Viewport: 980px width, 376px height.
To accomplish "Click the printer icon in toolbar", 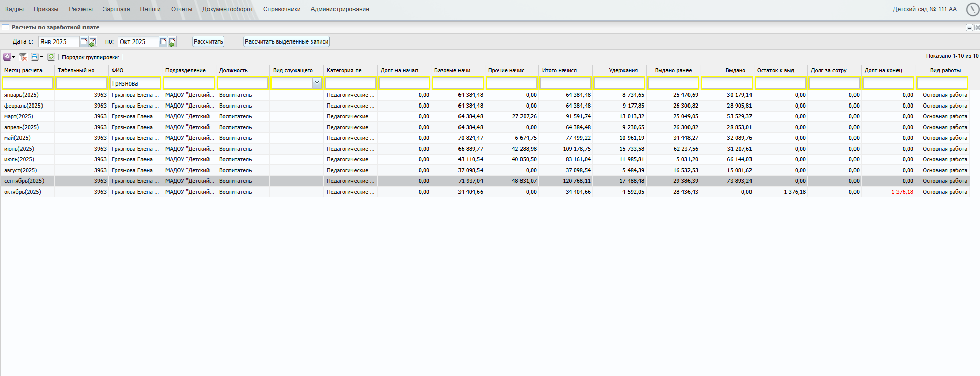I will click(34, 57).
